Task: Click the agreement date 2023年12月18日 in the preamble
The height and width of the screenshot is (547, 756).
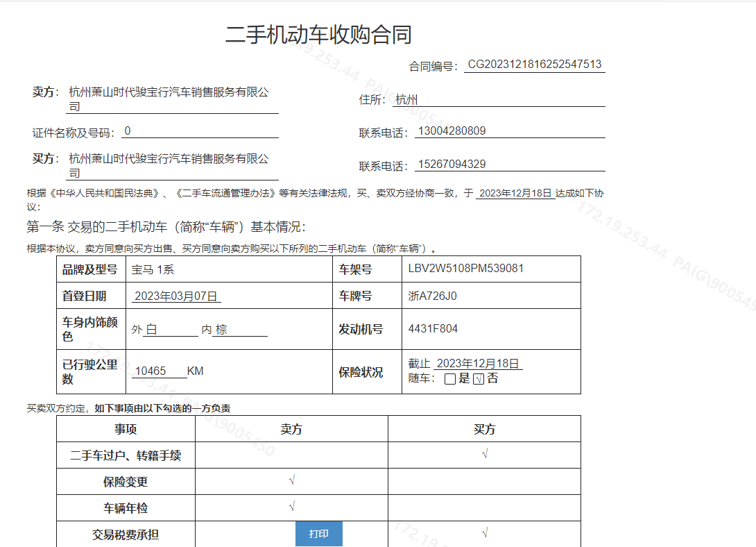Action: pos(515,194)
